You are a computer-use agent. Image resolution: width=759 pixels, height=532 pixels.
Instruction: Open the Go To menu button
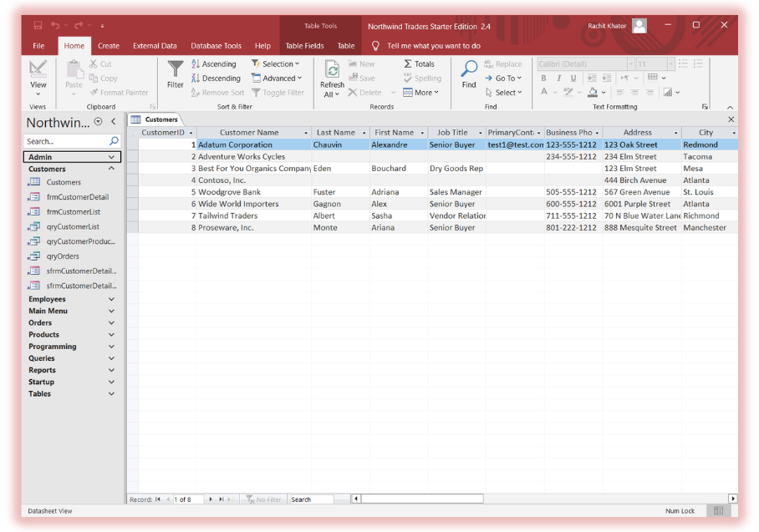tap(503, 79)
